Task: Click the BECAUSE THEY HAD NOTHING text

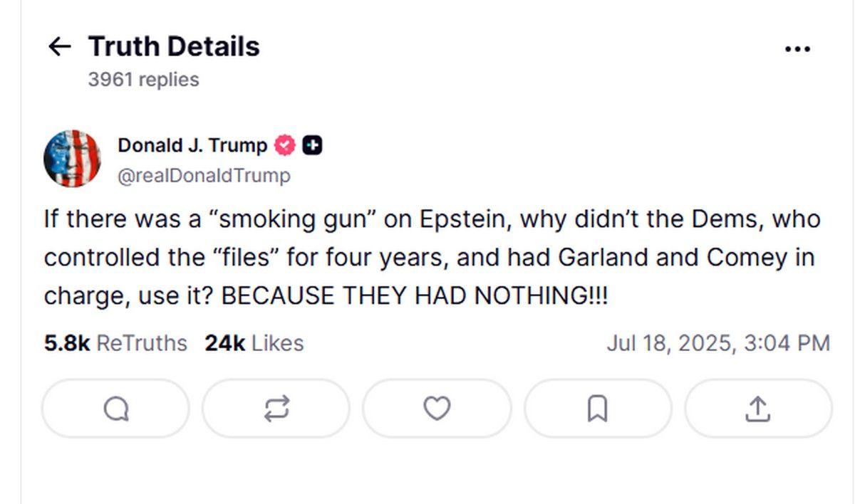Action: click(415, 295)
